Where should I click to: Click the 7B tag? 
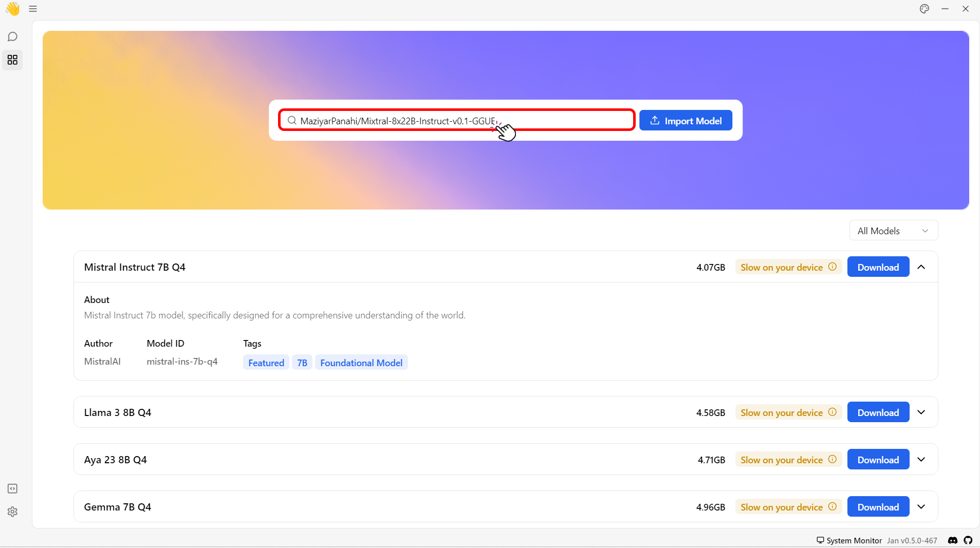pos(302,363)
